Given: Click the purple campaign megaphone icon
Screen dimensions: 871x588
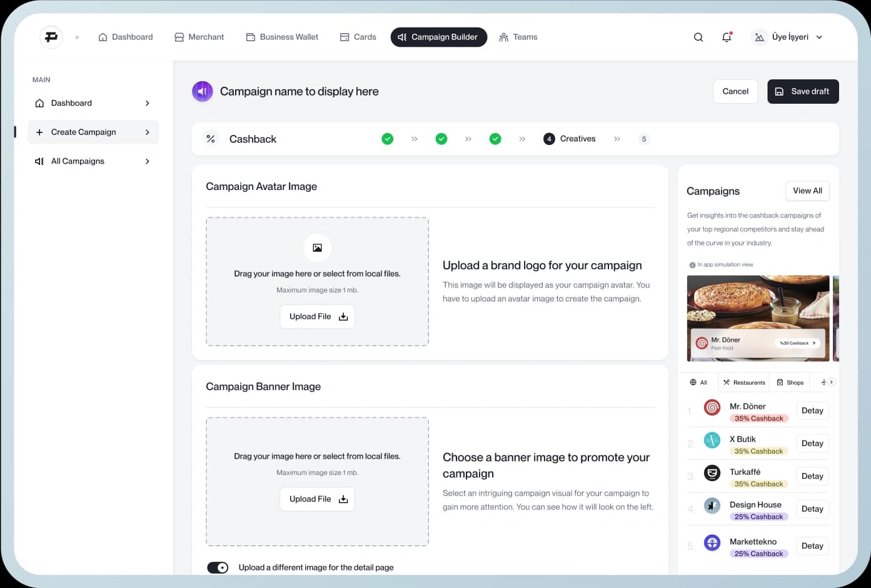Looking at the screenshot, I should coord(202,91).
